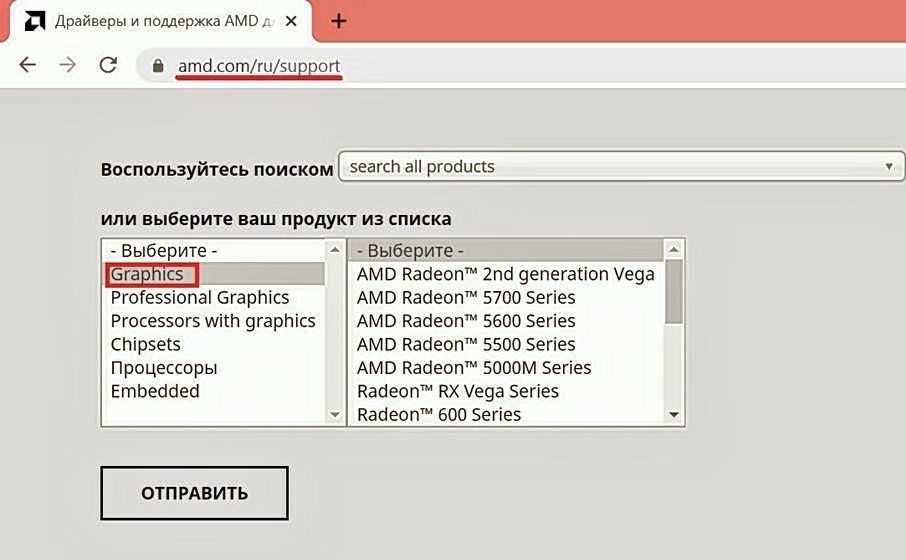Click the AMD favicon on the tab
906x560 pixels.
pyautogui.click(x=34, y=21)
